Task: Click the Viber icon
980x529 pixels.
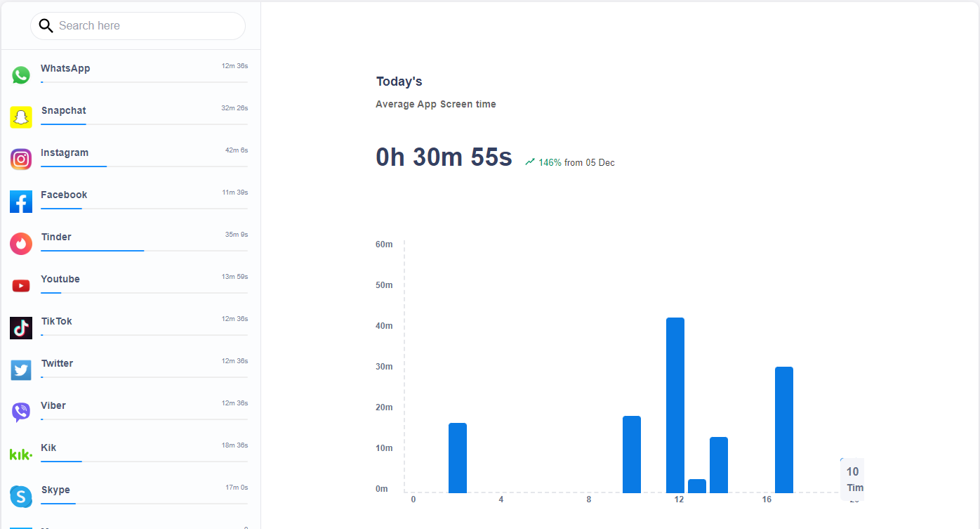Action: tap(20, 412)
